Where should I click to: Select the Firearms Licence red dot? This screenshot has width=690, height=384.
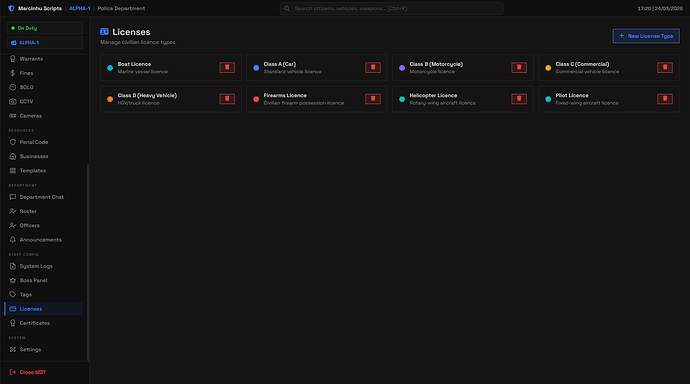point(256,99)
